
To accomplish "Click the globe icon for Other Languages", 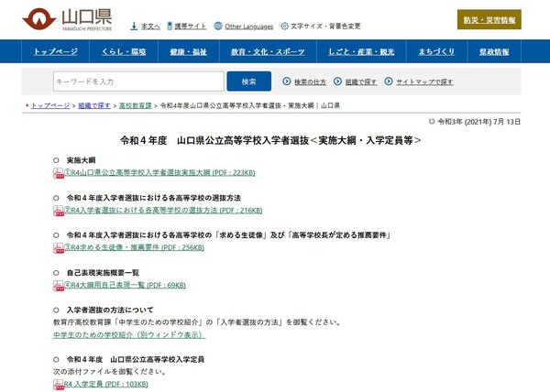I will (218, 26).
